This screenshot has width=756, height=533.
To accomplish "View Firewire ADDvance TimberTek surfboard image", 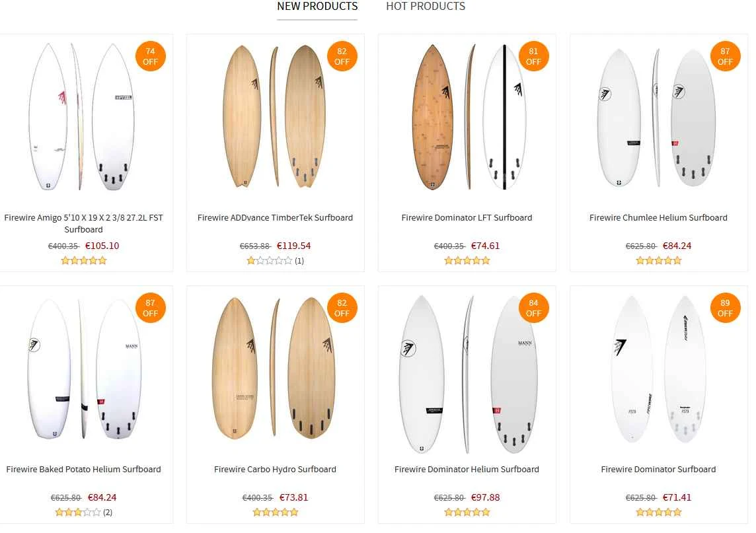I will coord(275,116).
